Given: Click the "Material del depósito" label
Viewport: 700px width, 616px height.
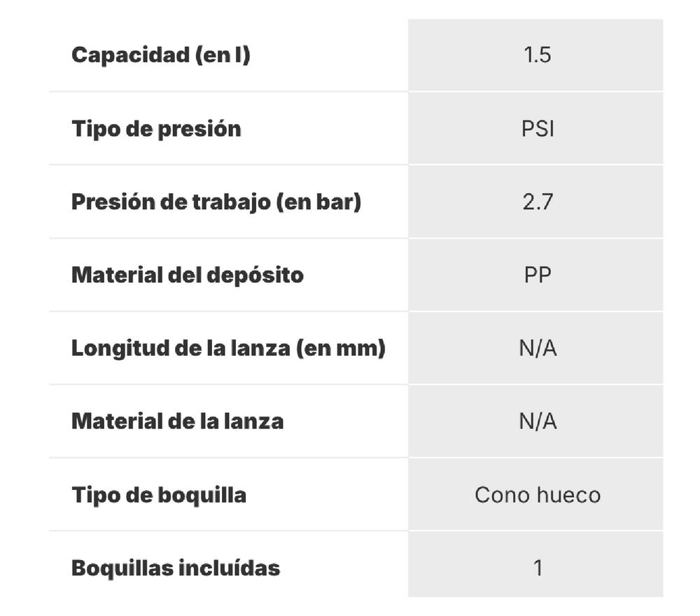Looking at the screenshot, I should coord(188,275).
